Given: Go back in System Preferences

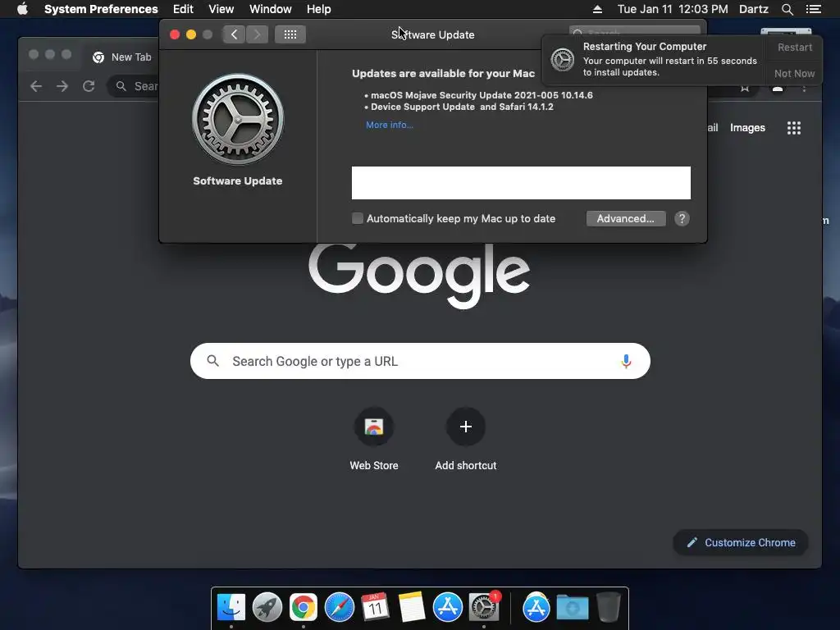Looking at the screenshot, I should (234, 34).
